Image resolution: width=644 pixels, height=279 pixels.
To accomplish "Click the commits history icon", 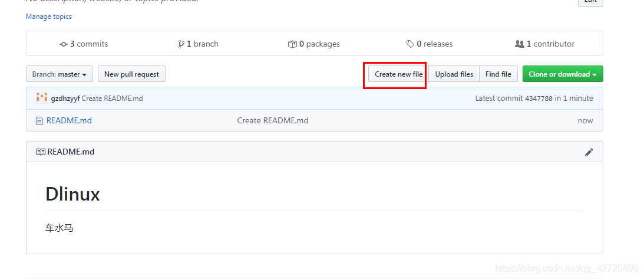I will tap(63, 44).
